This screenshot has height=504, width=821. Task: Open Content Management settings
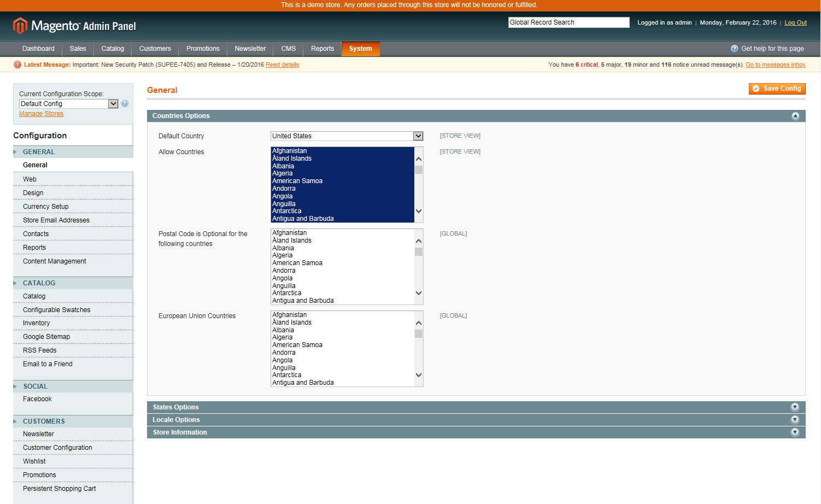[73, 261]
